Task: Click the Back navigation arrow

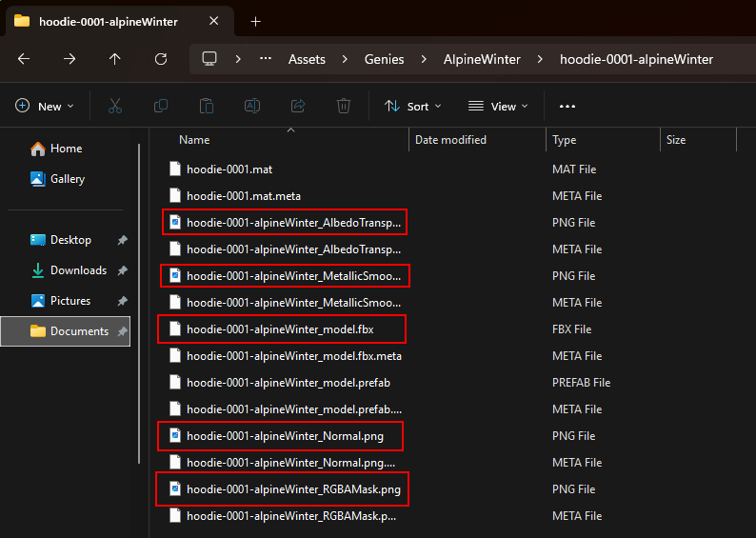Action: [x=24, y=59]
